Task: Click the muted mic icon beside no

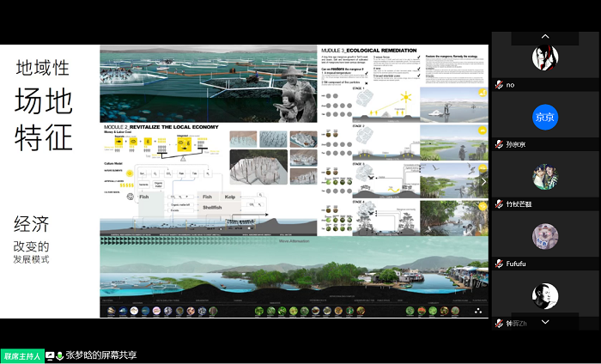Action: pos(498,85)
